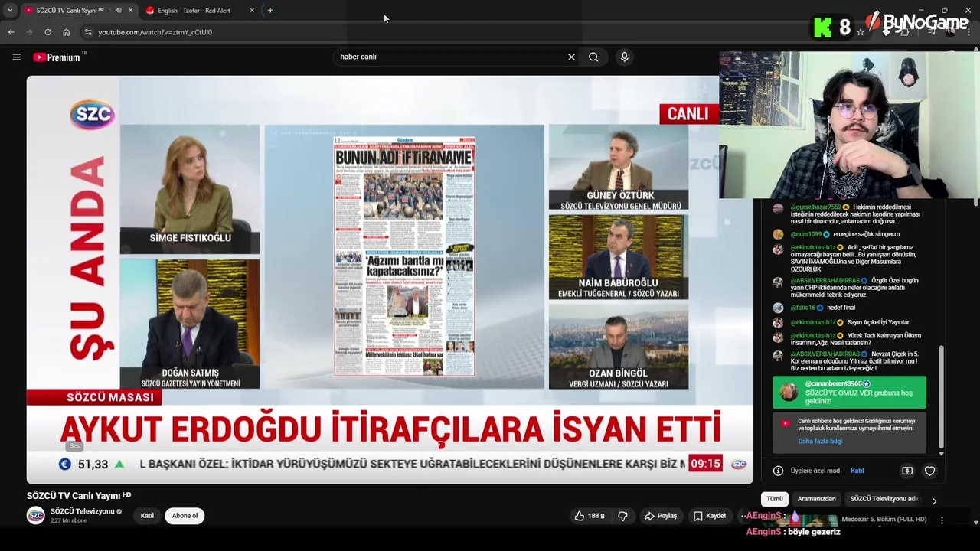Open a new browser tab

click(270, 11)
